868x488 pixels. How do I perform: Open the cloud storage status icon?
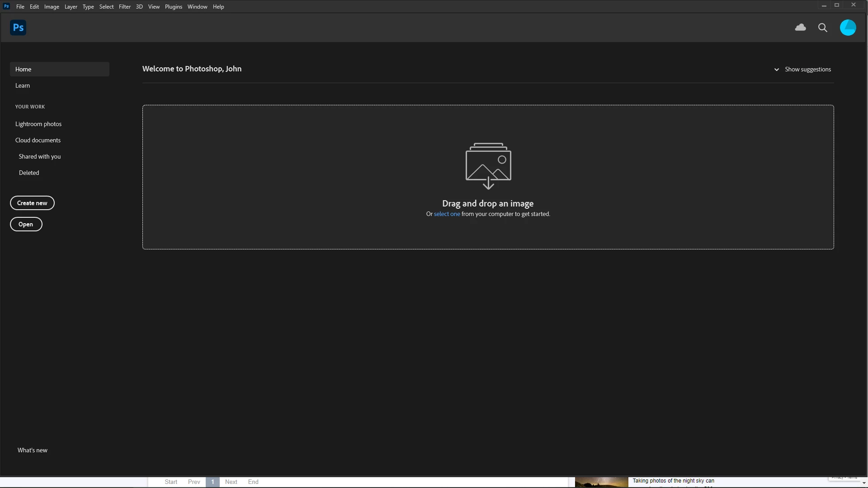tap(800, 28)
